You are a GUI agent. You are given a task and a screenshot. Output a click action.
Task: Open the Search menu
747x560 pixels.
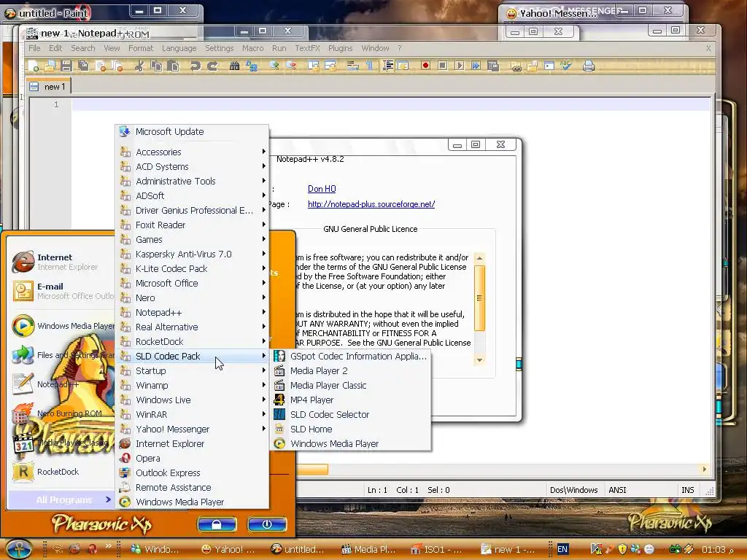point(83,48)
